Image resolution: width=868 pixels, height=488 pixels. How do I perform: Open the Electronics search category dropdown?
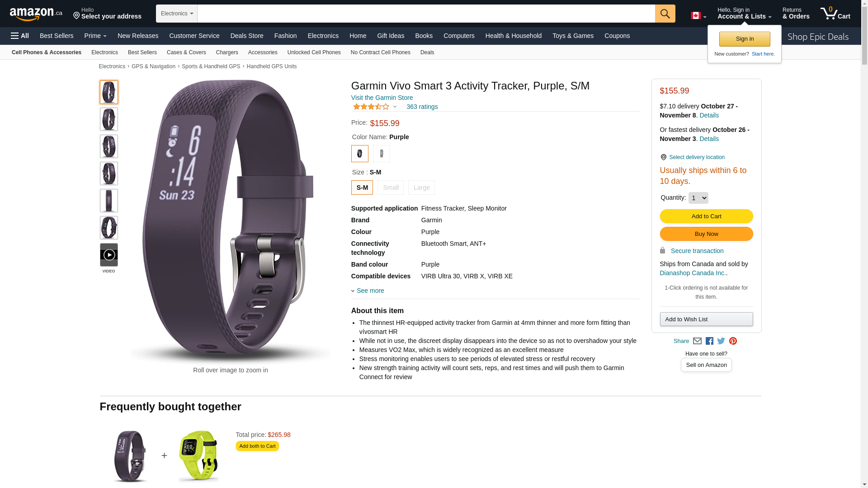coord(177,14)
